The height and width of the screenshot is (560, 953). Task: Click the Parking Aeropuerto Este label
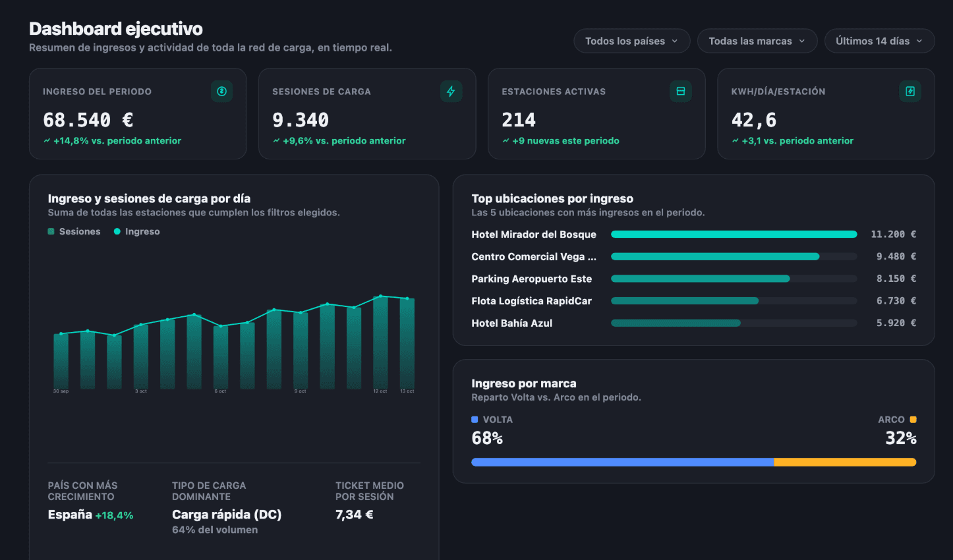coord(532,279)
